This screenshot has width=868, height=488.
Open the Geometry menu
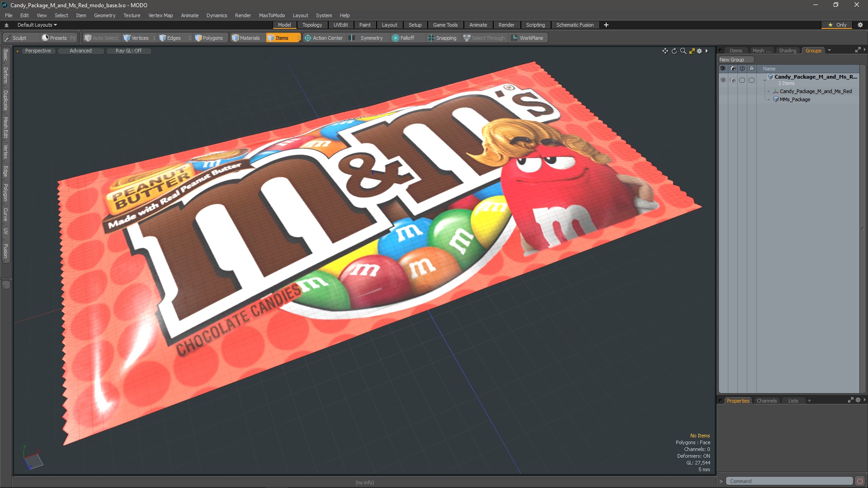[104, 15]
